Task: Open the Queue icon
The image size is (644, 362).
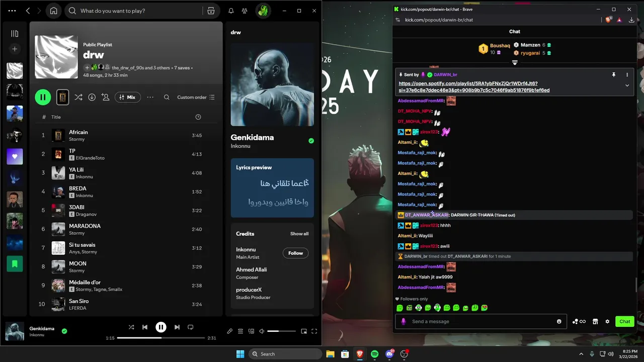Action: click(x=240, y=331)
